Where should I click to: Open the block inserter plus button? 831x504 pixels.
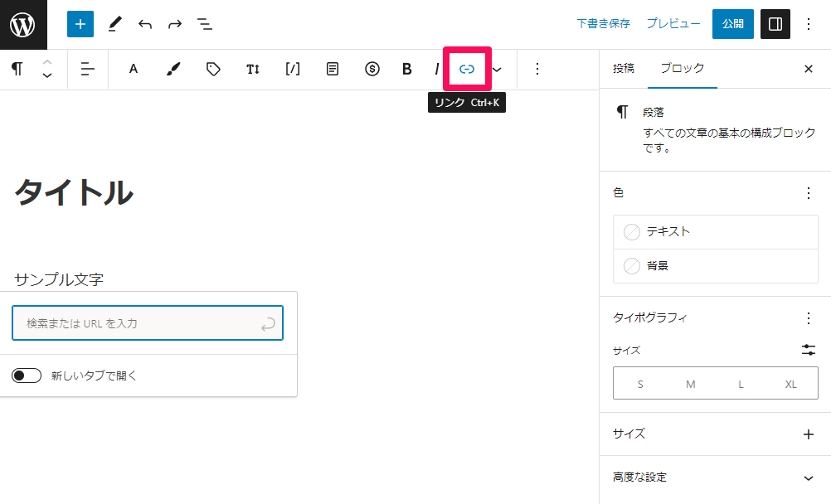click(80, 24)
